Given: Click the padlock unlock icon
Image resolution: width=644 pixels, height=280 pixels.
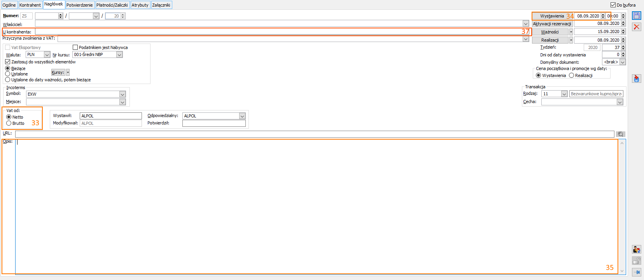Looking at the screenshot, I should coord(636,261).
